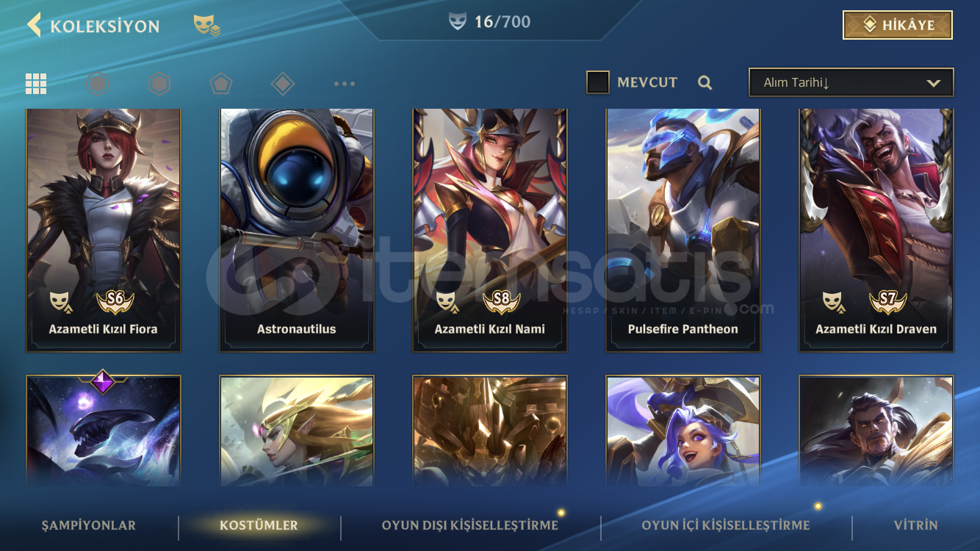Select the pentagon rarity filter icon
Screen dimensions: 980x551
click(221, 84)
